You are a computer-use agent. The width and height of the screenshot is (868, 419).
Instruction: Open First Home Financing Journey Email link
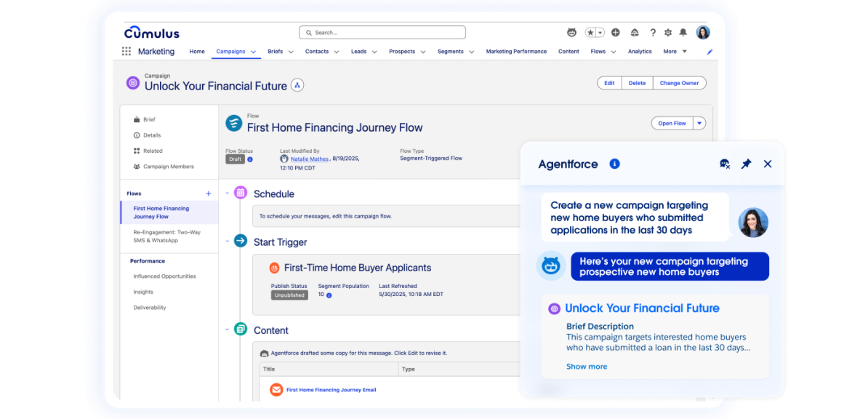(331, 390)
